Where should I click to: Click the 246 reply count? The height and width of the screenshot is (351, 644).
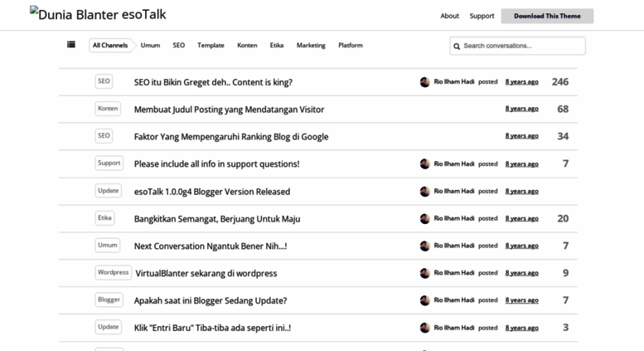click(560, 82)
